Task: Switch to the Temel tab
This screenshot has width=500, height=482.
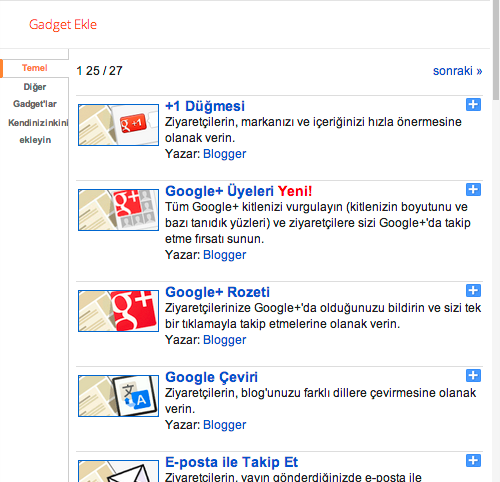Action: coord(35,68)
